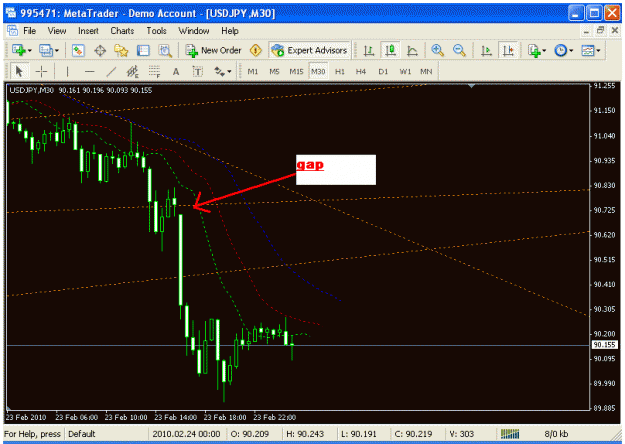Launch the Strategy Tester magnifier icon
The height and width of the screenshot is (444, 625).
click(165, 50)
